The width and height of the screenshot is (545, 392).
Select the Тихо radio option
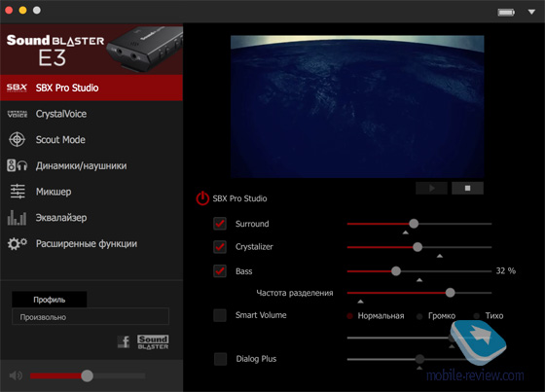[477, 316]
